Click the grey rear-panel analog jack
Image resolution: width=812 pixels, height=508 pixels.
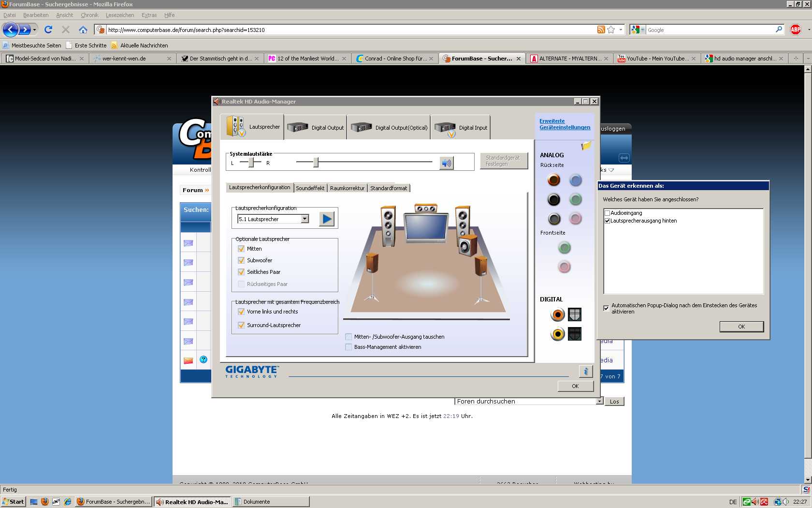pos(554,219)
